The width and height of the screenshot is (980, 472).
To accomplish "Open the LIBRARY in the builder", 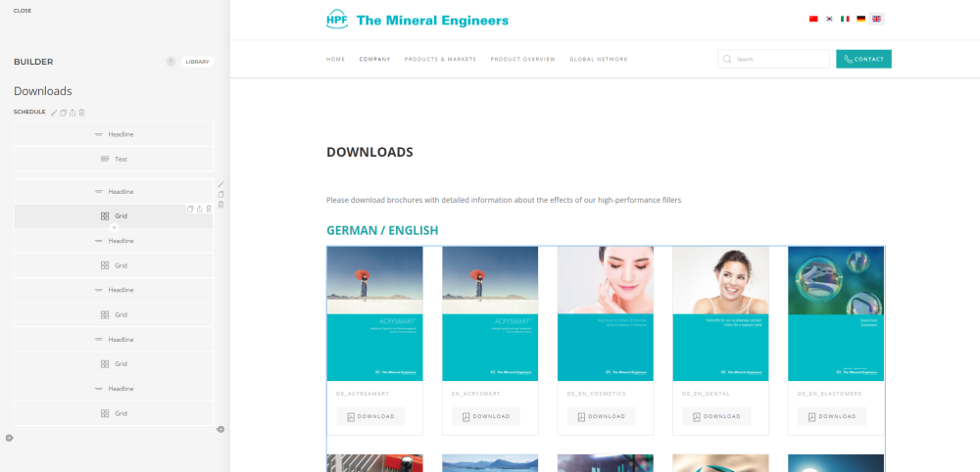I will (198, 62).
